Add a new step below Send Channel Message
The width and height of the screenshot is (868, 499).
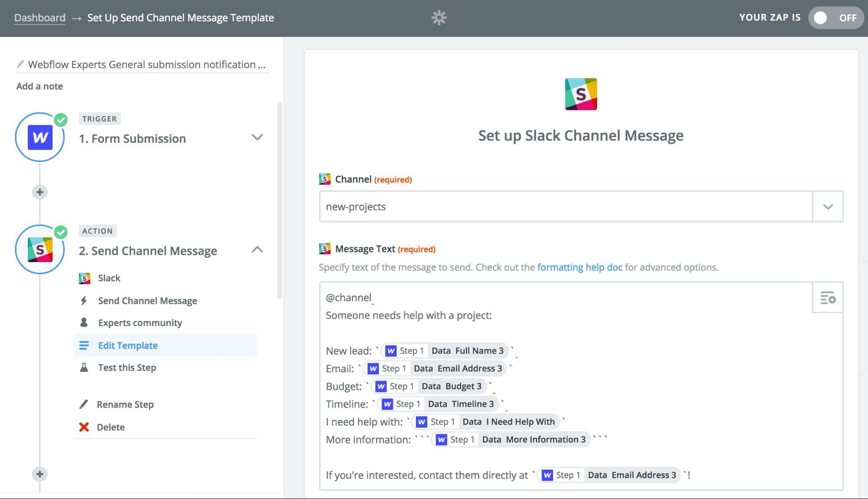tap(40, 474)
